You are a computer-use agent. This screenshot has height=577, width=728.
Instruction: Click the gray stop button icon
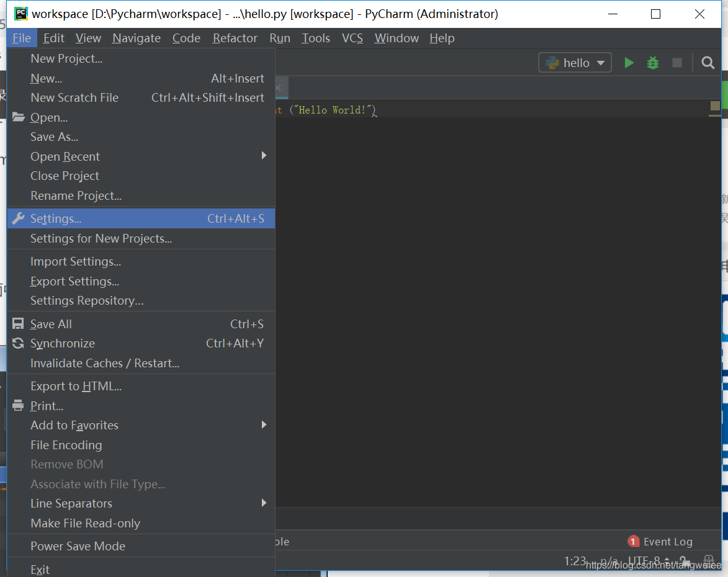[677, 63]
